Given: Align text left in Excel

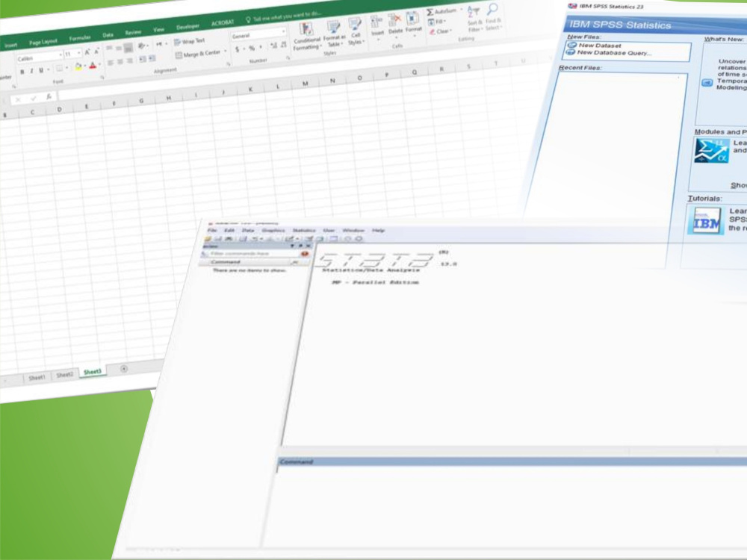Looking at the screenshot, I should coord(111,63).
